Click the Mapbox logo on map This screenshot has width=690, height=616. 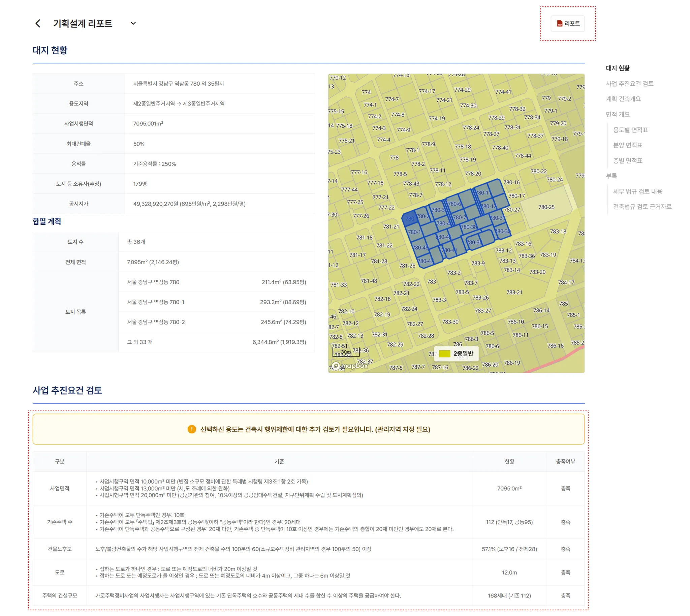tap(350, 366)
